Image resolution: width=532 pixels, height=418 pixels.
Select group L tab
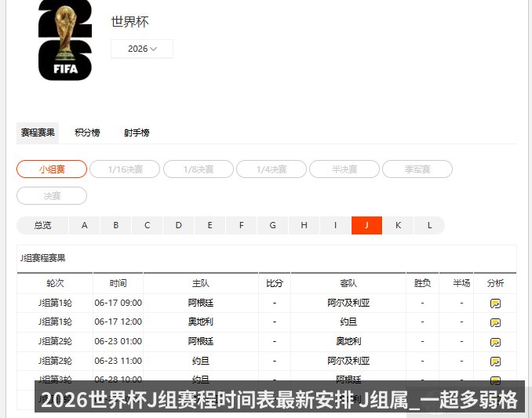(x=429, y=225)
